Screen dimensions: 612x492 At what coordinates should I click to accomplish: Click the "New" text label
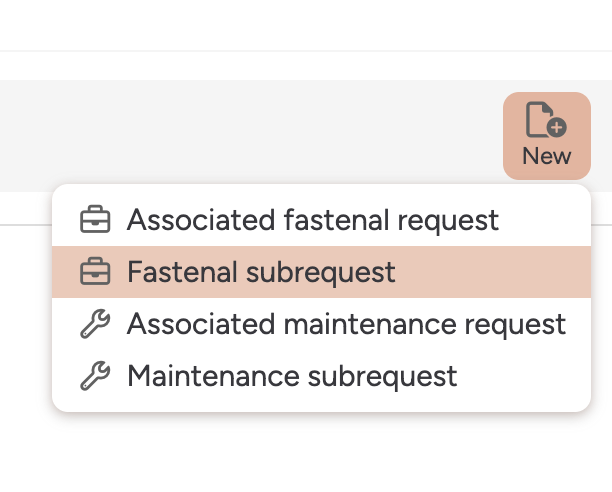(x=547, y=156)
